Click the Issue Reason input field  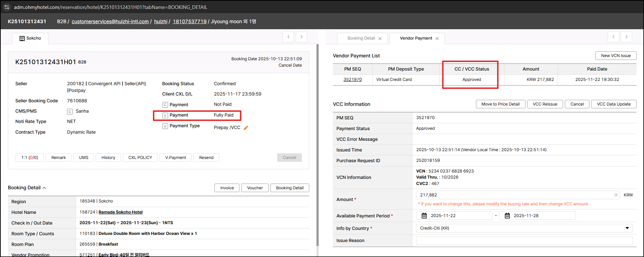click(x=524, y=241)
